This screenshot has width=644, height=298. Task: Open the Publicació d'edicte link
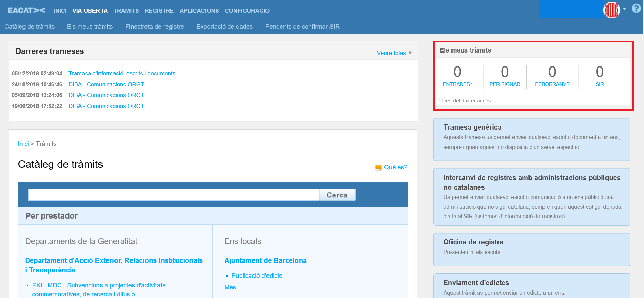[x=257, y=276]
